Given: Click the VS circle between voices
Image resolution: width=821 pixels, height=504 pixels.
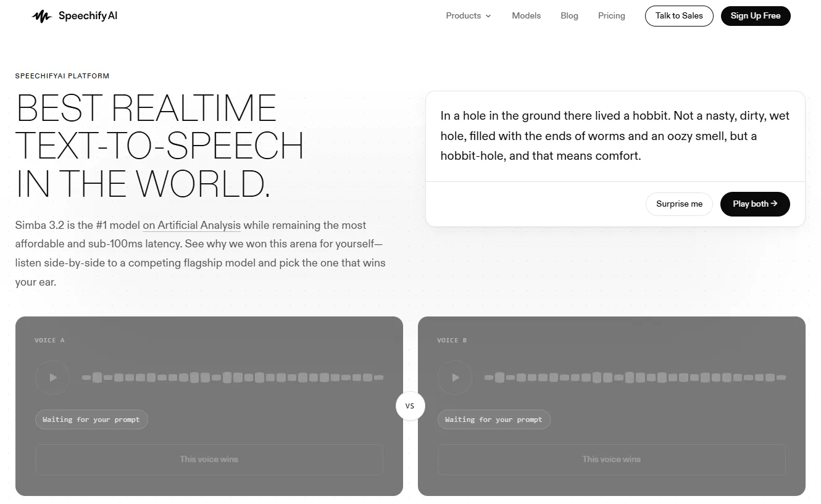Looking at the screenshot, I should pos(410,406).
